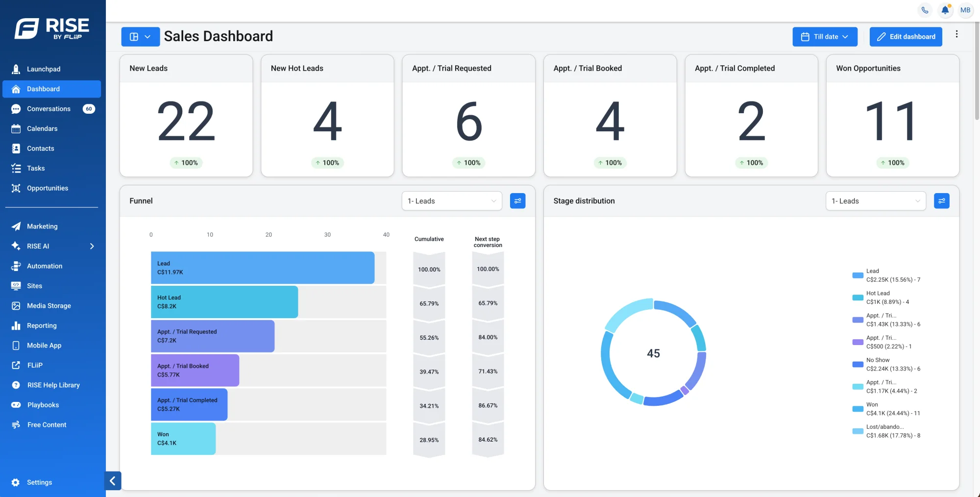Go to Calendars menu item
Screen dimensions: 980x497
pos(51,129)
